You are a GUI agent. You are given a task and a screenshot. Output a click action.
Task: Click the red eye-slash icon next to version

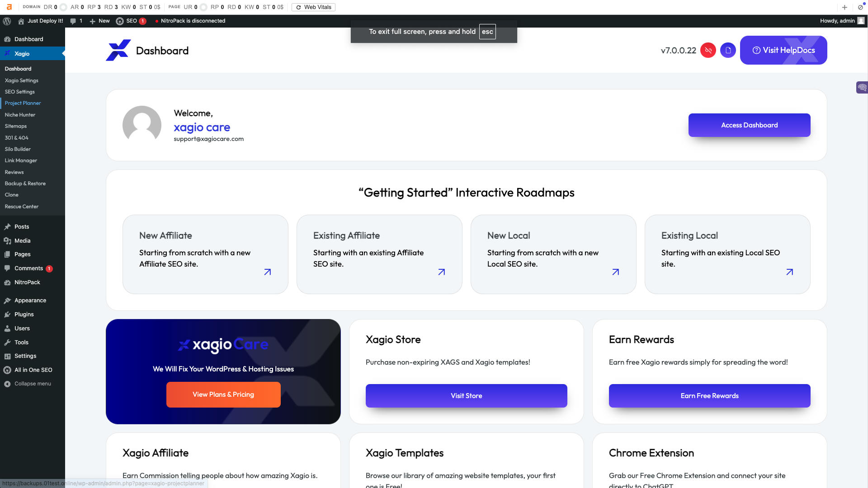coord(708,50)
